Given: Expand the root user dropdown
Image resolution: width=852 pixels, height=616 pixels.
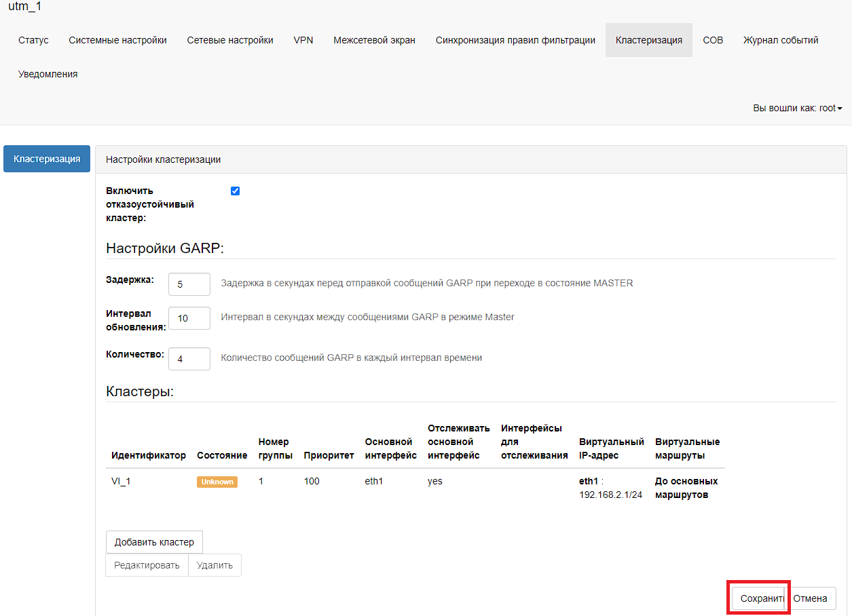Looking at the screenshot, I should click(x=797, y=108).
